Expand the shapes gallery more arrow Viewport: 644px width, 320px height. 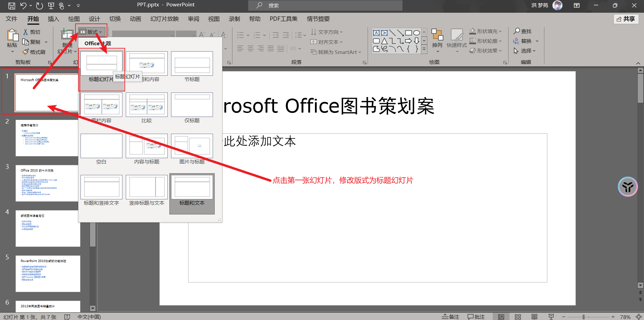point(424,49)
